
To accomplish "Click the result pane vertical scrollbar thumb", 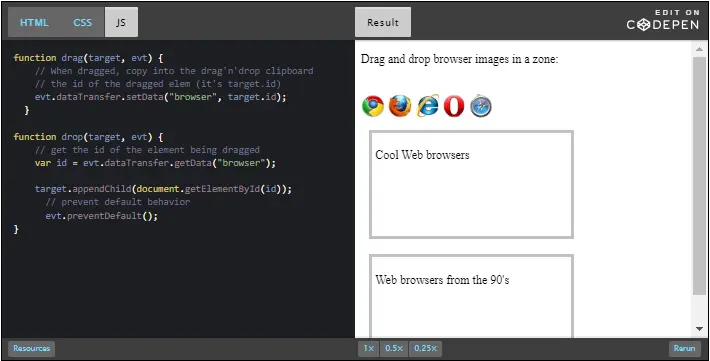I will 699,177.
